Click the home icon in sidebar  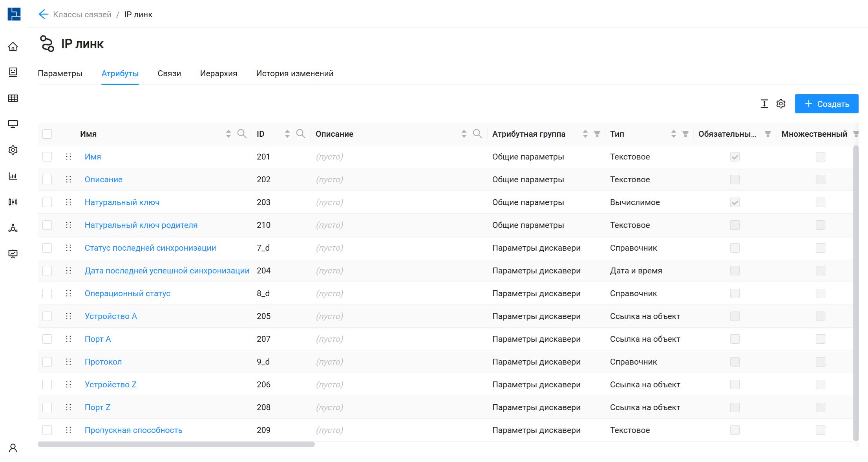(x=13, y=47)
